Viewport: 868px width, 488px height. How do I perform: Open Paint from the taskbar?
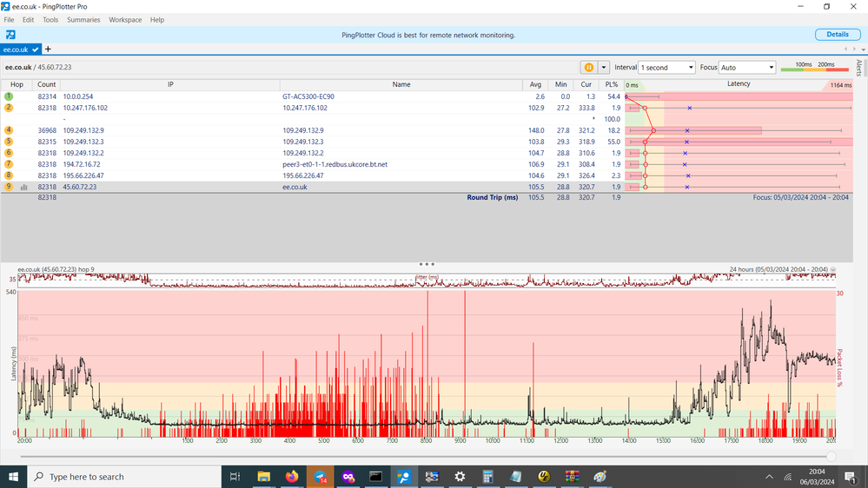pyautogui.click(x=600, y=477)
